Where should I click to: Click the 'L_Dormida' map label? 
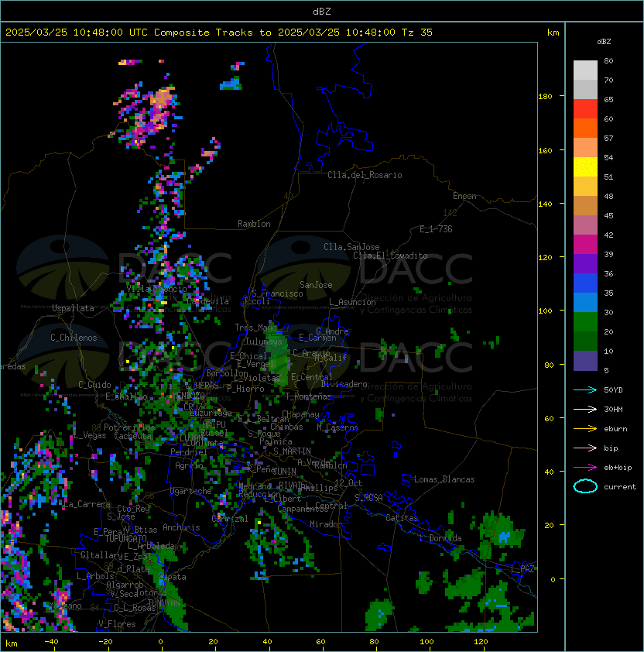(x=440, y=538)
